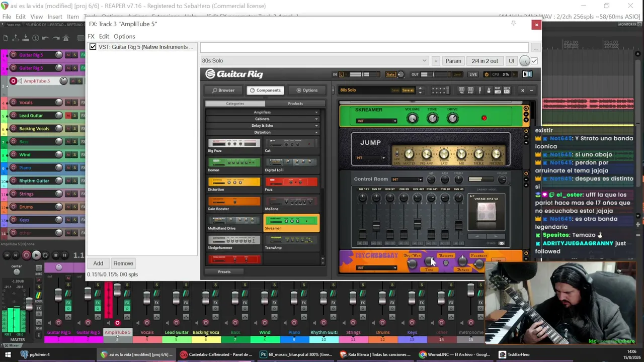This screenshot has width=644, height=362.
Task: Open the Jump amp INIT preset dropdown
Action: click(x=371, y=158)
